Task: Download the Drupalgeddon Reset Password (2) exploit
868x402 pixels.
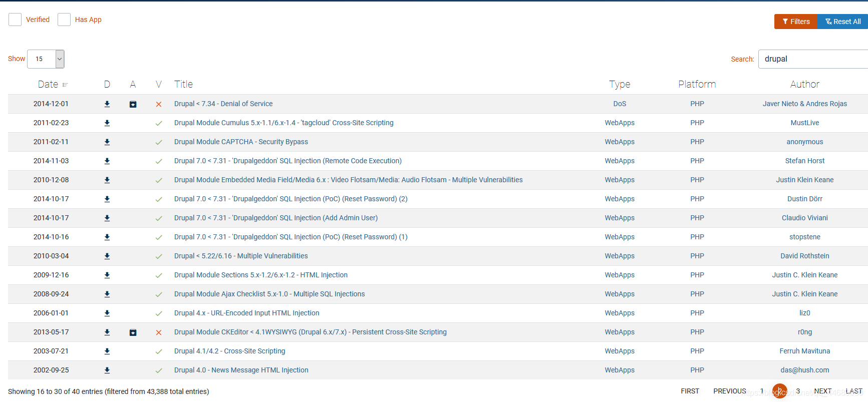Action: pos(107,199)
